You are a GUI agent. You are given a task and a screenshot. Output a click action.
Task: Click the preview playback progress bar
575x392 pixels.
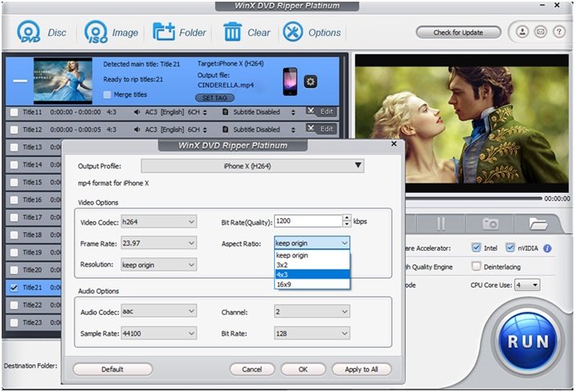click(473, 198)
